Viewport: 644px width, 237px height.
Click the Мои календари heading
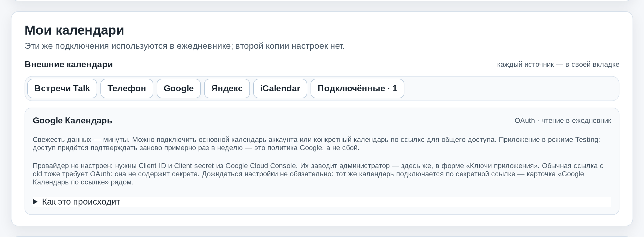pyautogui.click(x=74, y=30)
